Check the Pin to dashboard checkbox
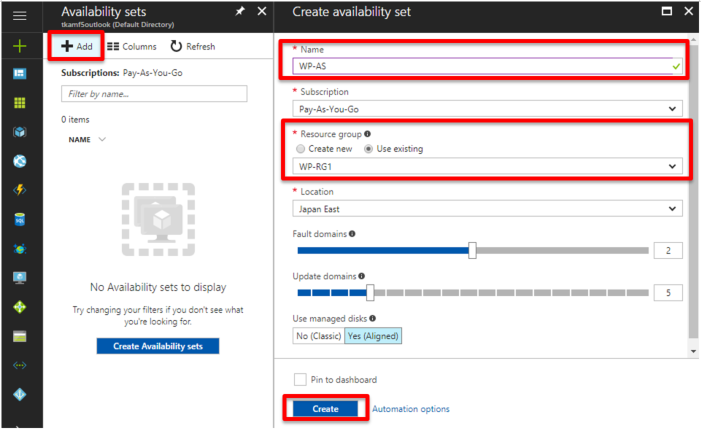 click(300, 379)
